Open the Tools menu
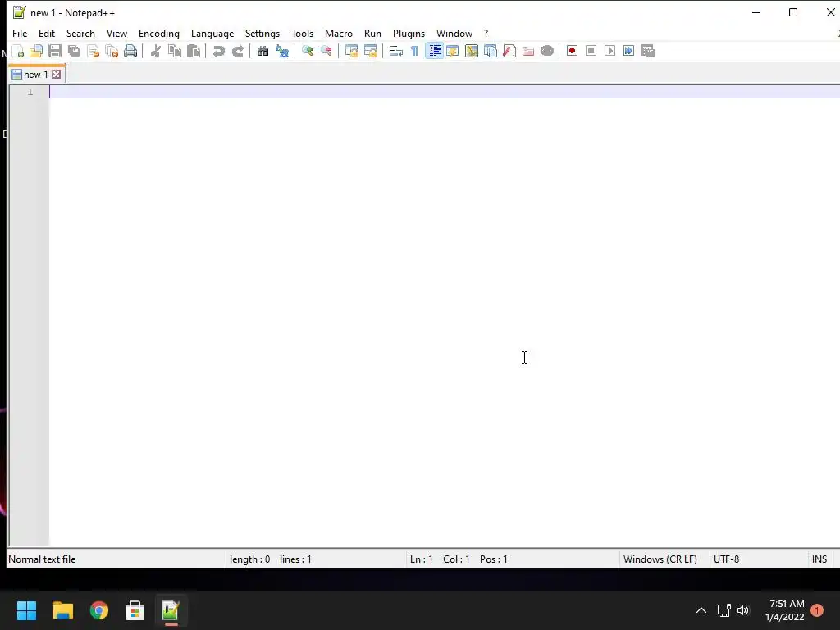Screen dimensions: 840x630 (302, 33)
